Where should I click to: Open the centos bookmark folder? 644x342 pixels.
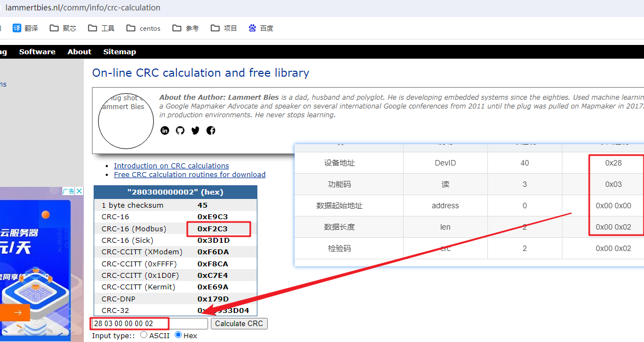pos(143,28)
